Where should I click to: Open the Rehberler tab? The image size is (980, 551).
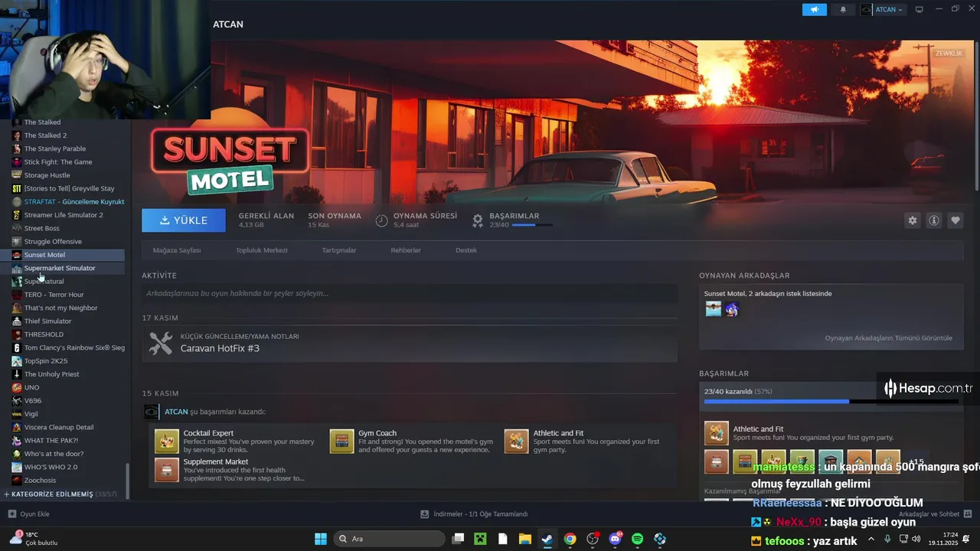406,250
